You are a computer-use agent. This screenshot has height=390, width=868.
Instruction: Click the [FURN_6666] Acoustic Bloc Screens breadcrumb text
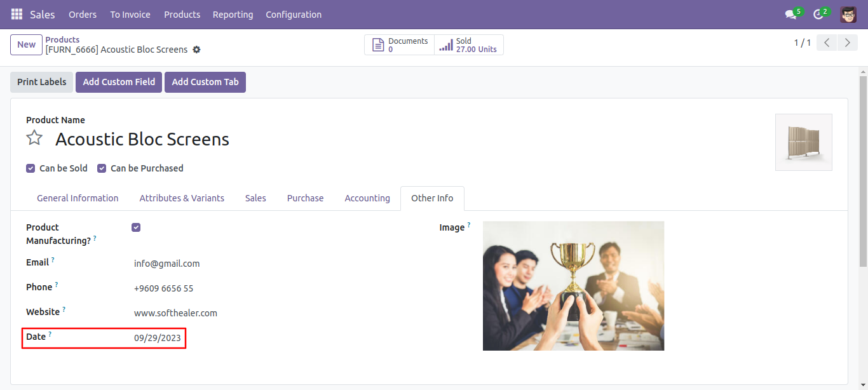pos(116,50)
